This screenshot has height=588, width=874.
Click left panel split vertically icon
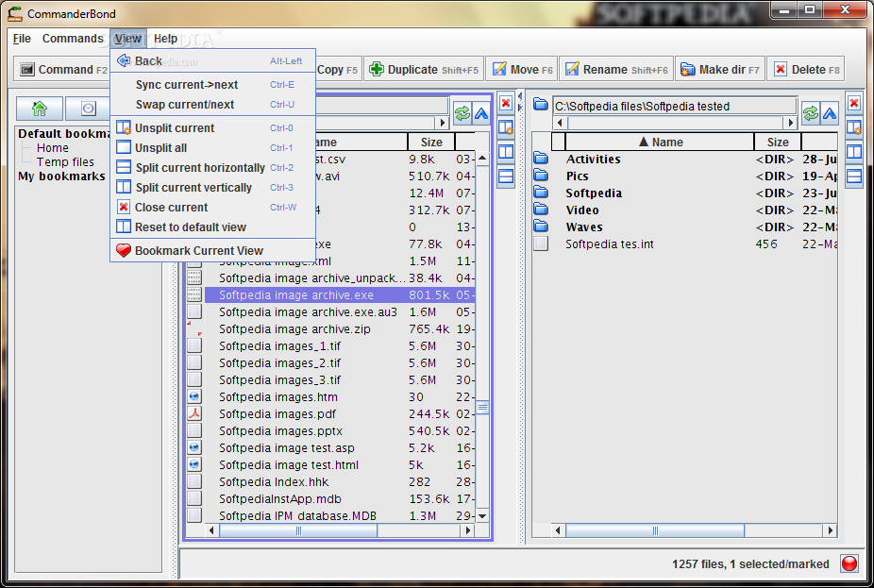click(506, 152)
